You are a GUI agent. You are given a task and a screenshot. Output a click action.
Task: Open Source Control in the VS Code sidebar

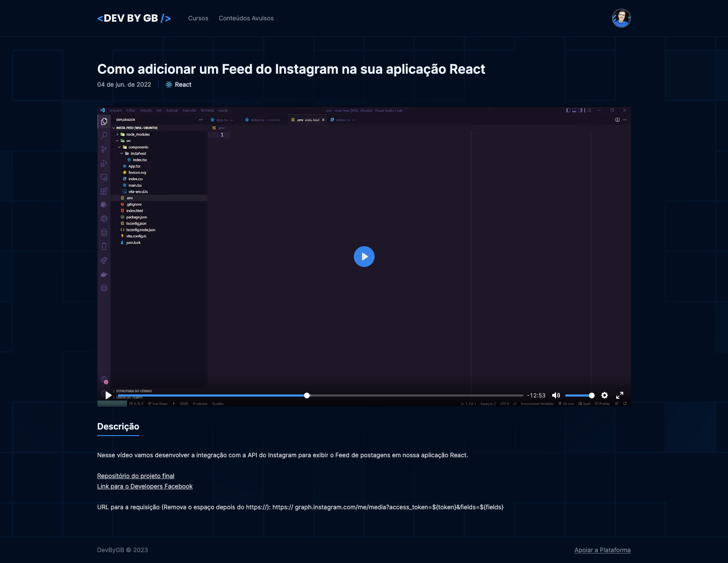(x=104, y=149)
